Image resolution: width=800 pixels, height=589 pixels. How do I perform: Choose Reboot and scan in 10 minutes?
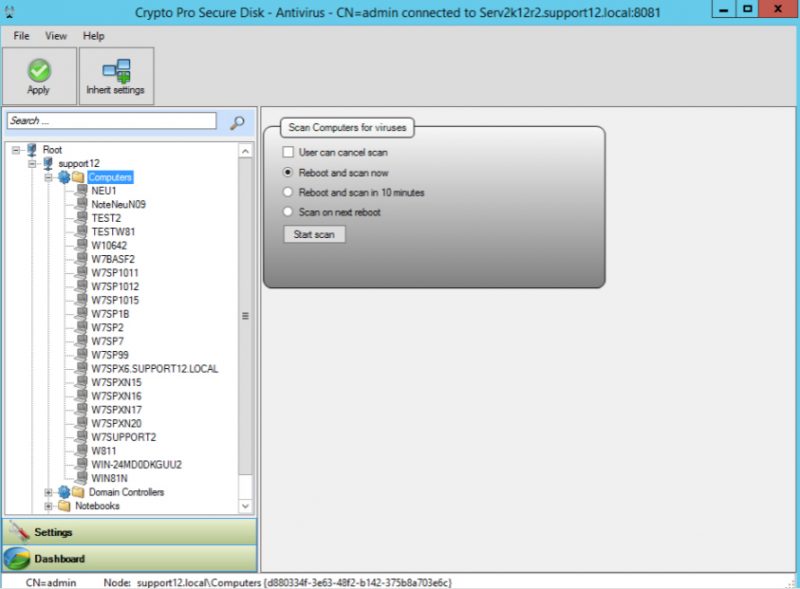pos(288,192)
